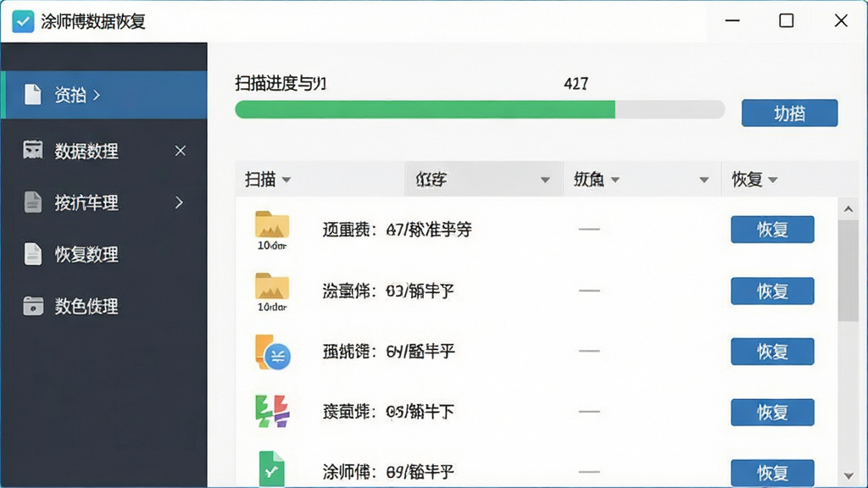The width and height of the screenshot is (868, 488).
Task: Click the blue checkmark app logo
Action: pyautogui.click(x=23, y=21)
